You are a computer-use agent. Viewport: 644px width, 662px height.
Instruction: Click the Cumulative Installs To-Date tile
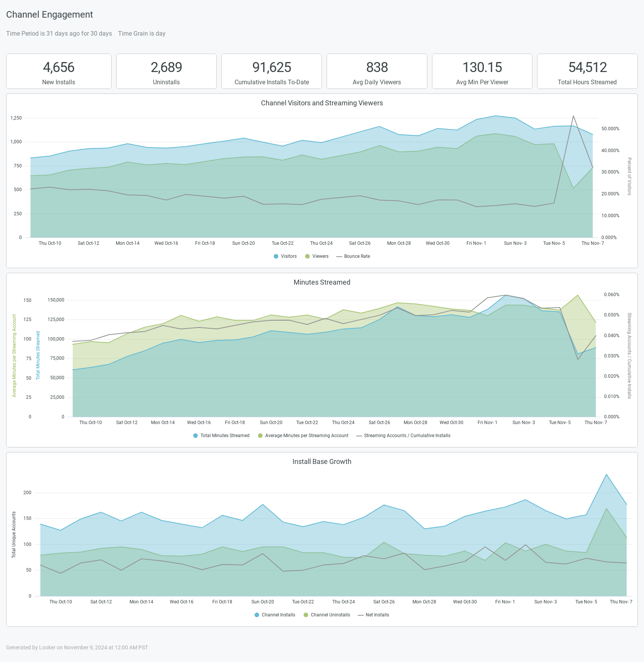click(271, 71)
